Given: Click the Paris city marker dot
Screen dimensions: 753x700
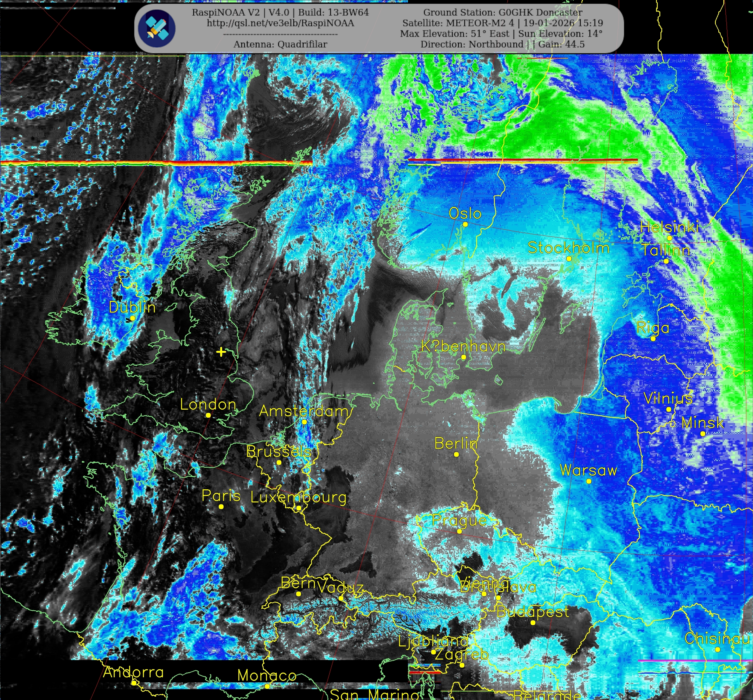Looking at the screenshot, I should tap(221, 507).
